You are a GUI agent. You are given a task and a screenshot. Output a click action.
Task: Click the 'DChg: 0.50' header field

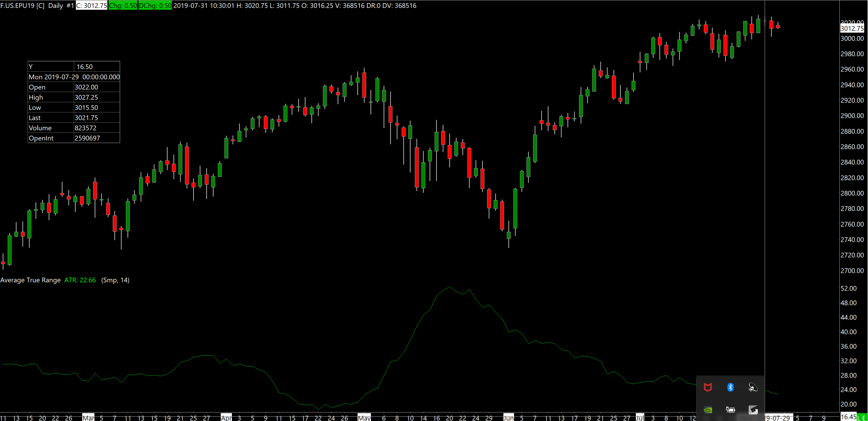pyautogui.click(x=155, y=5)
